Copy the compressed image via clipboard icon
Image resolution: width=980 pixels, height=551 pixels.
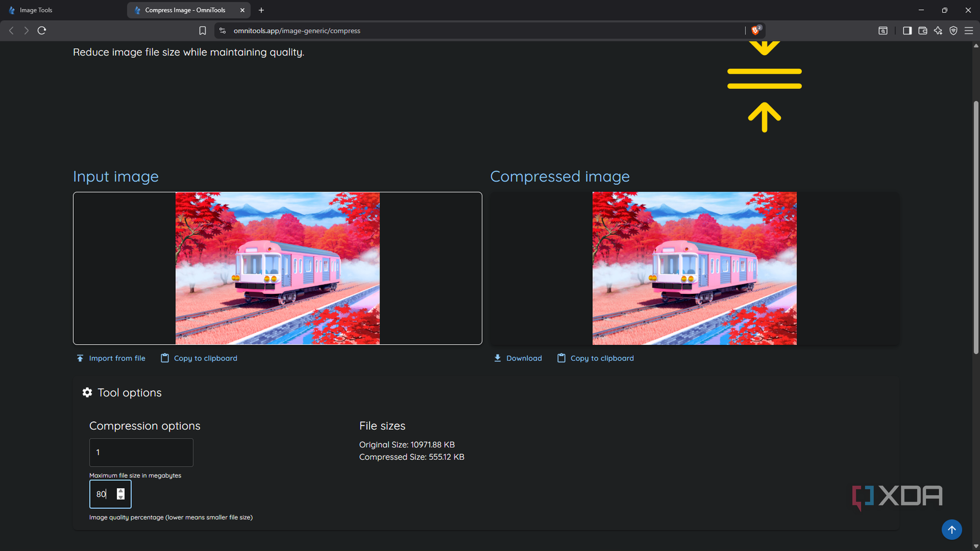tap(561, 358)
